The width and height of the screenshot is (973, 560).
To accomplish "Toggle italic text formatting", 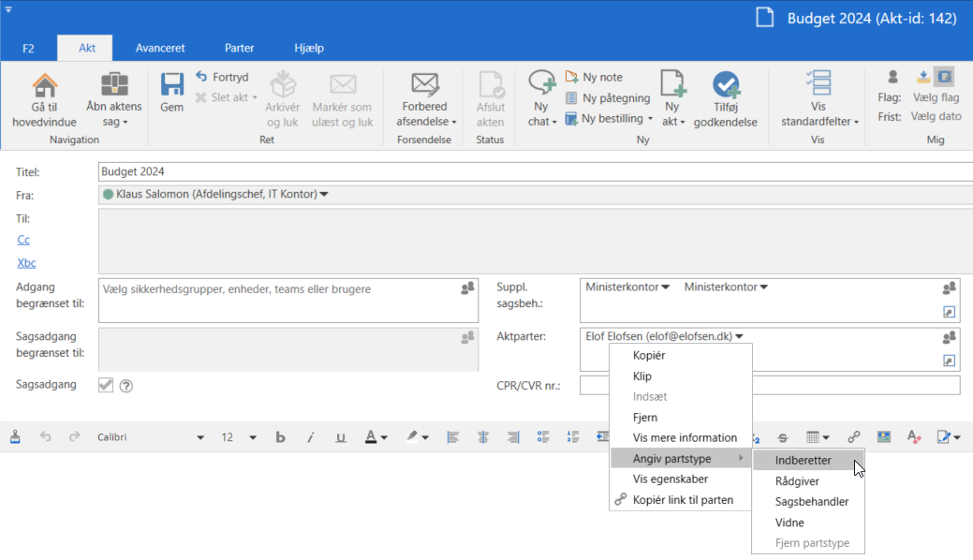I will [x=311, y=437].
